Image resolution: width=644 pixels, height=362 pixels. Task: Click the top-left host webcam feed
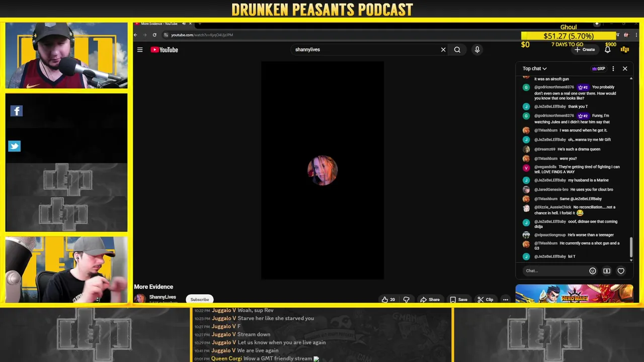tap(66, 55)
